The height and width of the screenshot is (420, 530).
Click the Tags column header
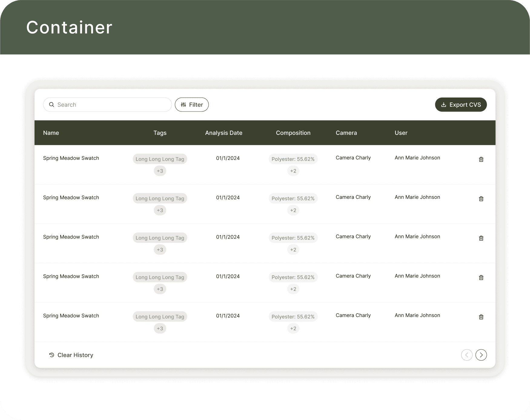click(x=160, y=133)
